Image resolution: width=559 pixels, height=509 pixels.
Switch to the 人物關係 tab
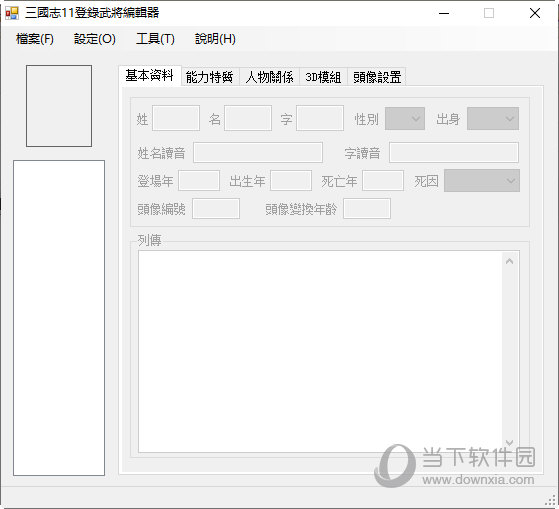(270, 77)
